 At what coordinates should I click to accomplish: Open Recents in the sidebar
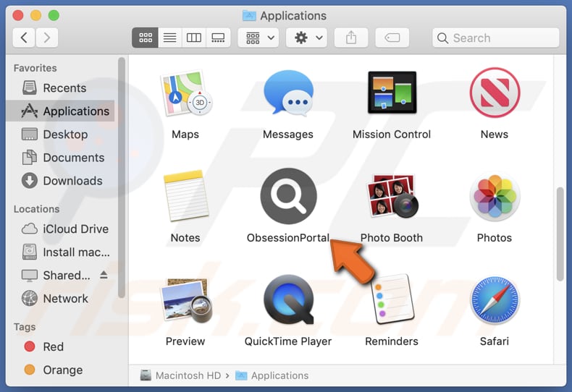(61, 88)
